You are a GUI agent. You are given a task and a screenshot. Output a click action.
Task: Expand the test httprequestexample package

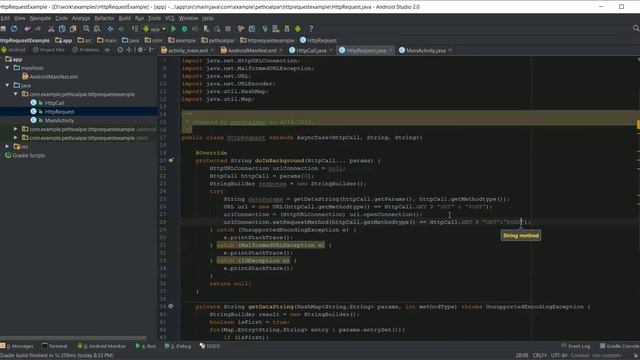[x=16, y=138]
